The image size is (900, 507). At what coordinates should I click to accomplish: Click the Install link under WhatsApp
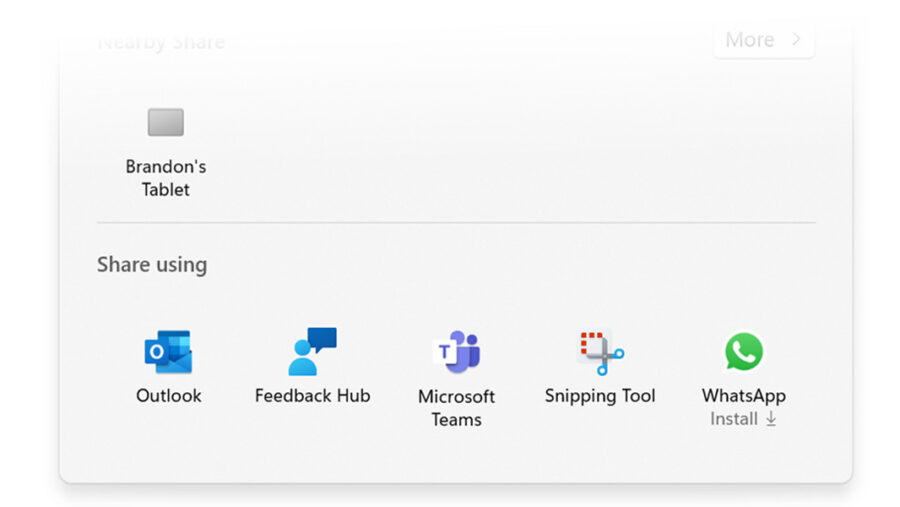coord(734,419)
